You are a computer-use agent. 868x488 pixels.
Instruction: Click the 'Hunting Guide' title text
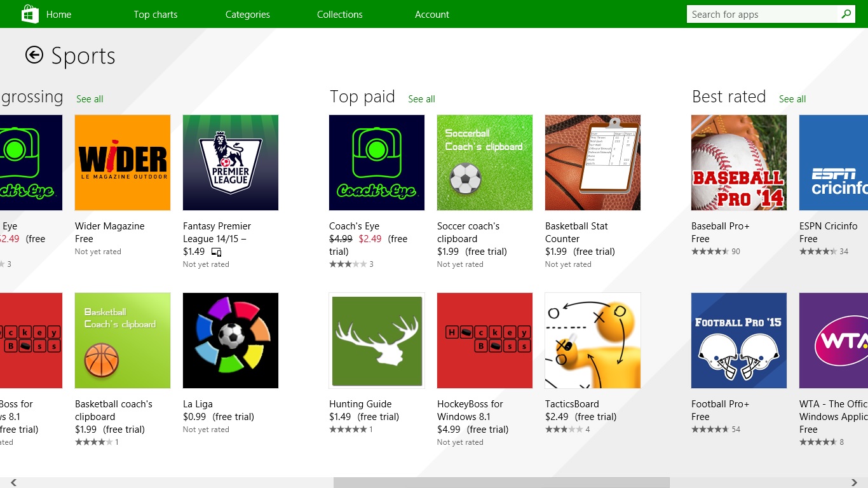[360, 404]
